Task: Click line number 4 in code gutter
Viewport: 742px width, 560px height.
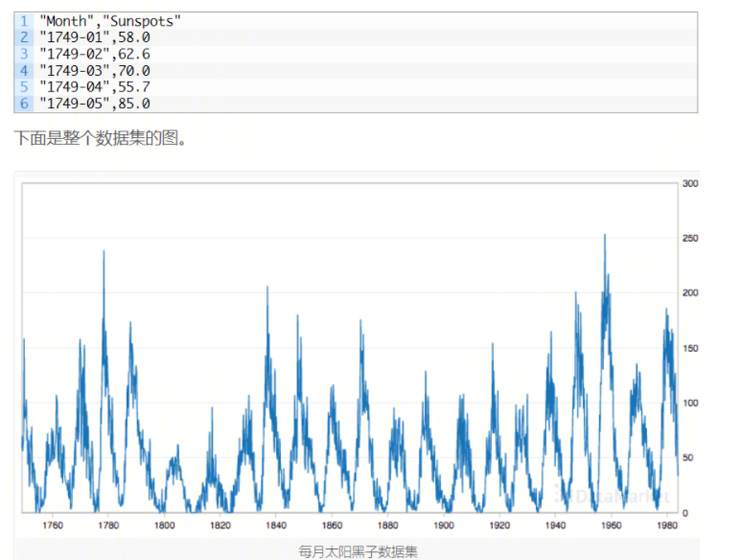Action: pyautogui.click(x=24, y=71)
